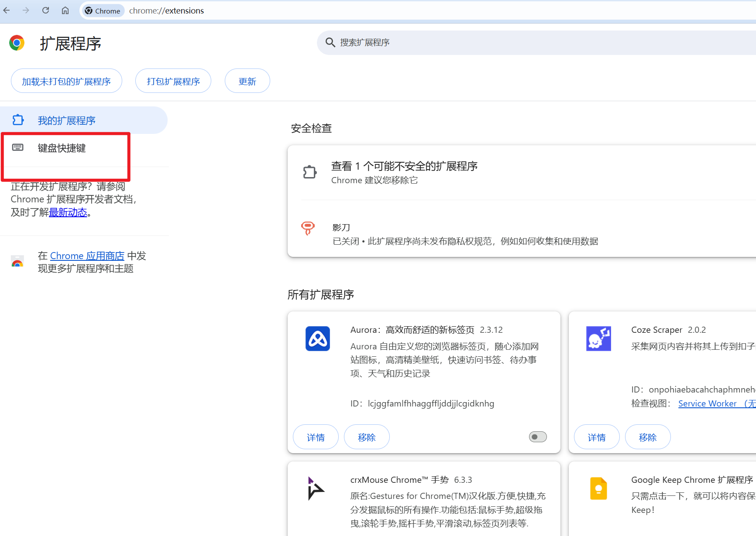Open the browser home page icon
The width and height of the screenshot is (756, 536).
coord(65,10)
